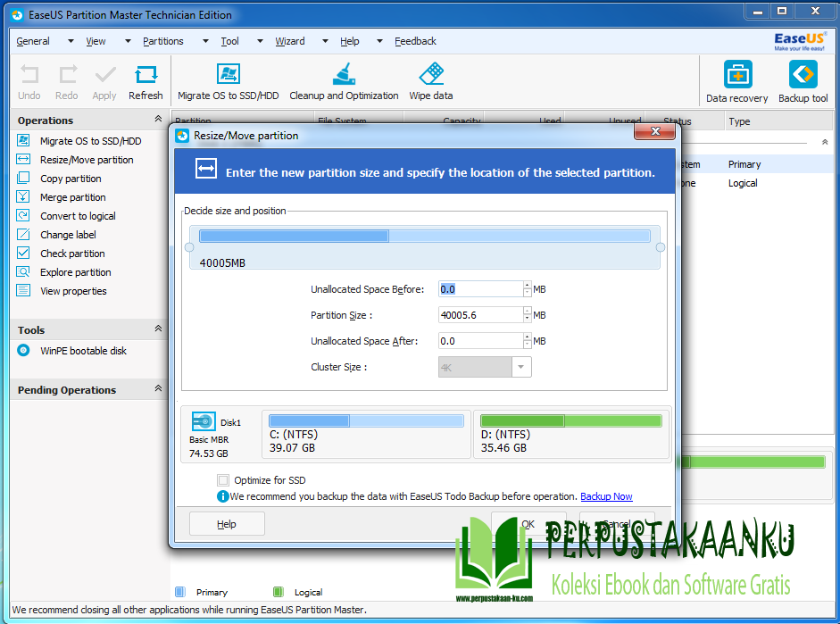Screen dimensions: 840x624
Task: Click the Logical type cell in partition list
Action: pyautogui.click(x=743, y=183)
